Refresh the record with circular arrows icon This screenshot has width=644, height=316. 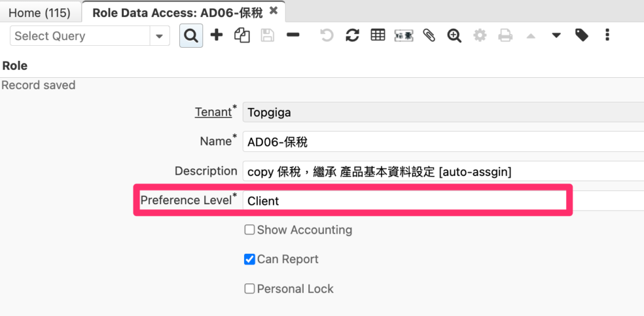[x=352, y=35]
